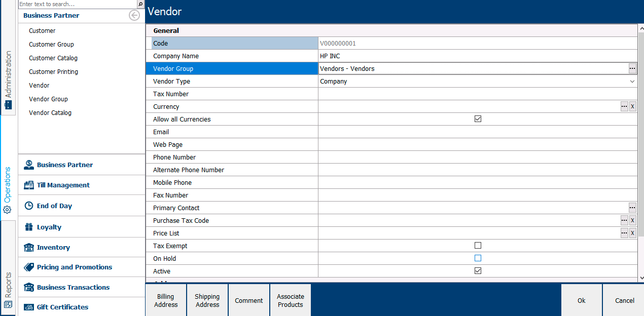Open the Price List lookup ellipsis
644x316 pixels.
point(624,233)
